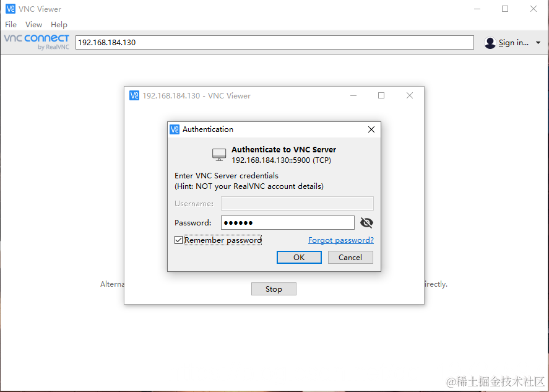Click the Sign in... link

[514, 43]
